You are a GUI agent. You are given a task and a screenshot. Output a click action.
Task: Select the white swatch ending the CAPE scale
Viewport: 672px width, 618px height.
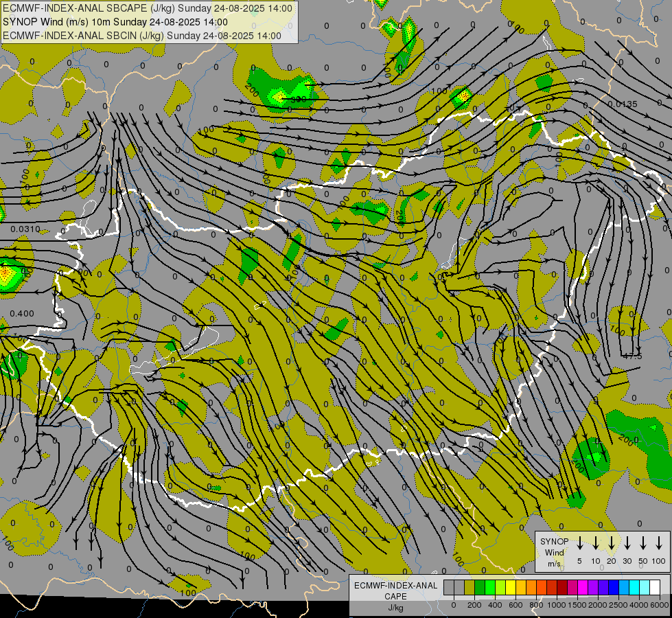point(654,587)
